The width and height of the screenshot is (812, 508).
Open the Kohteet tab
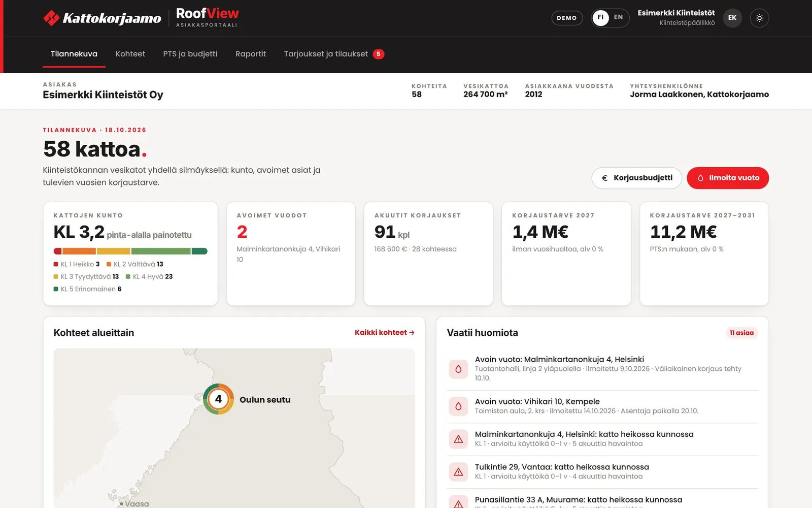pyautogui.click(x=130, y=54)
